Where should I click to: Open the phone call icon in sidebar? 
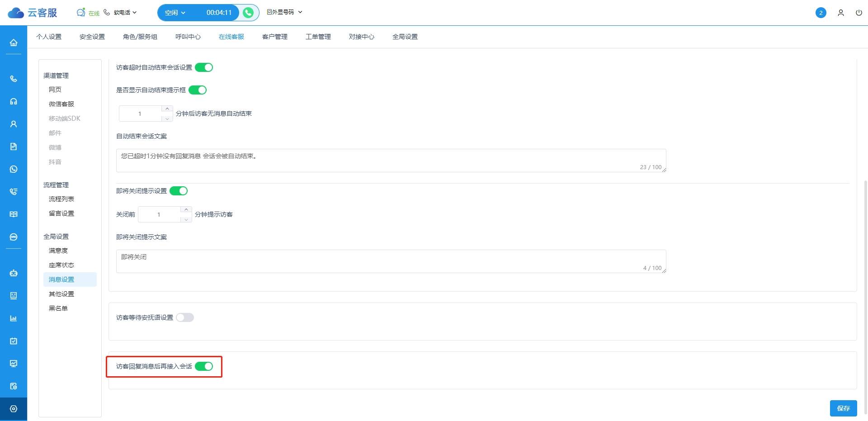14,79
